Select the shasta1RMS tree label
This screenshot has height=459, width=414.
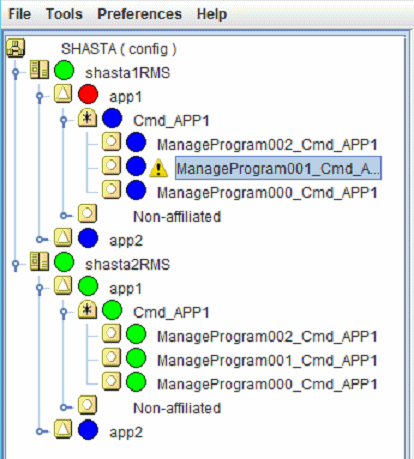127,73
